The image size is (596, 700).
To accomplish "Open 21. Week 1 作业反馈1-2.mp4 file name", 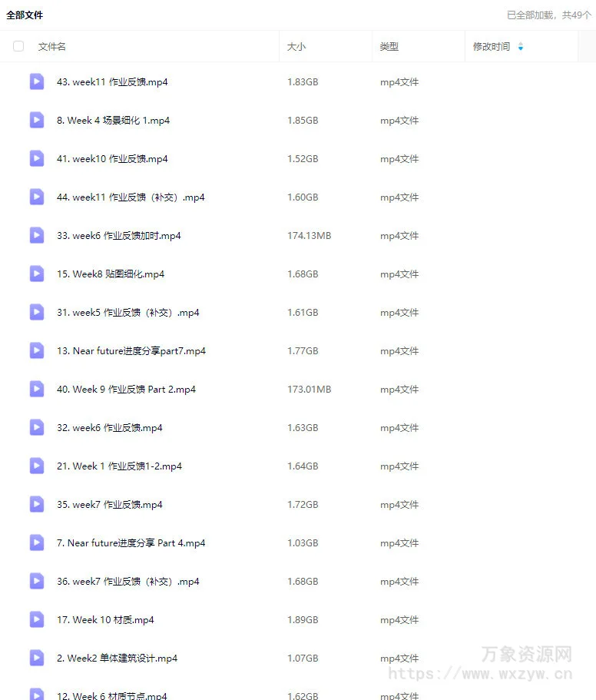I will pos(119,466).
